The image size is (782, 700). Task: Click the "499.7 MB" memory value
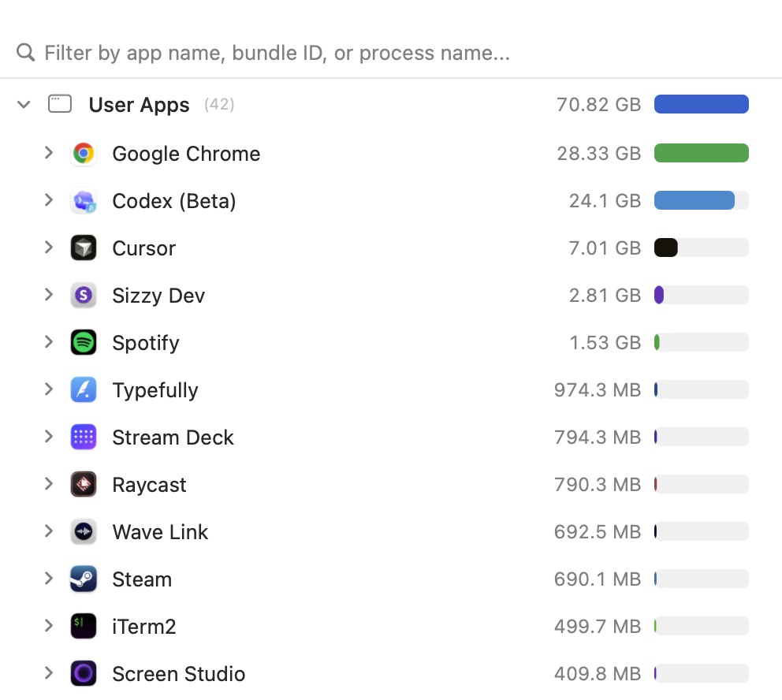tap(598, 627)
